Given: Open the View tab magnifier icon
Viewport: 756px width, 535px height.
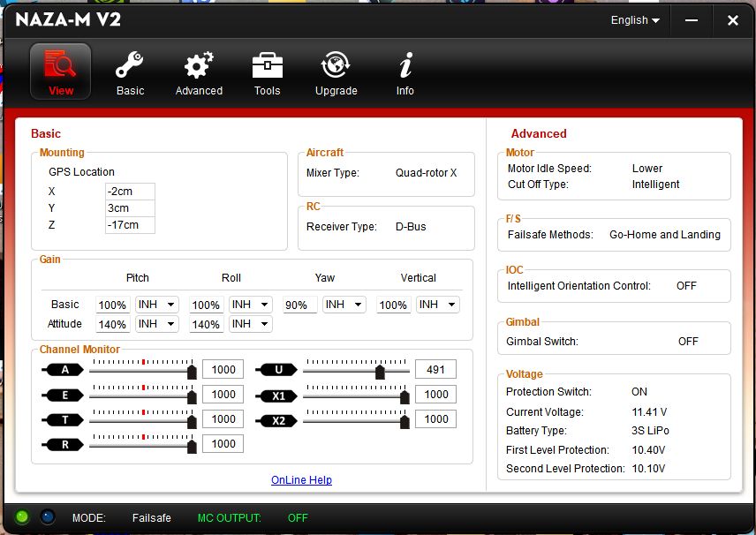Looking at the screenshot, I should 60,72.
